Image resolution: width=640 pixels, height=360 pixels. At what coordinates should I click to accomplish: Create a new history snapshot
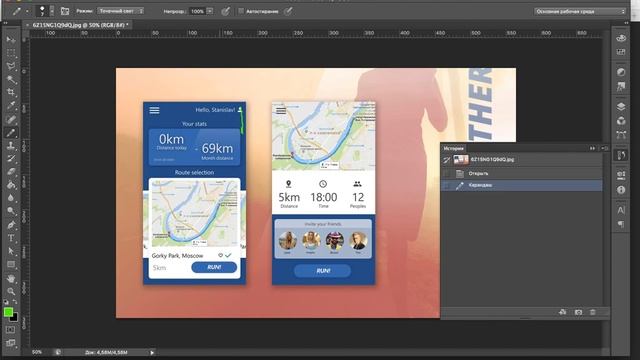pos(578,312)
